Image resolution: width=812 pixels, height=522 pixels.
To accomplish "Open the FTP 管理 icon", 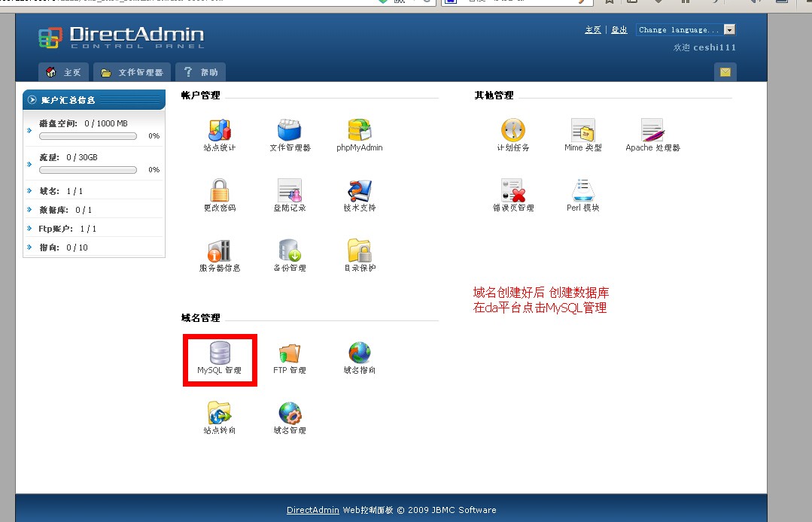I will coord(290,354).
